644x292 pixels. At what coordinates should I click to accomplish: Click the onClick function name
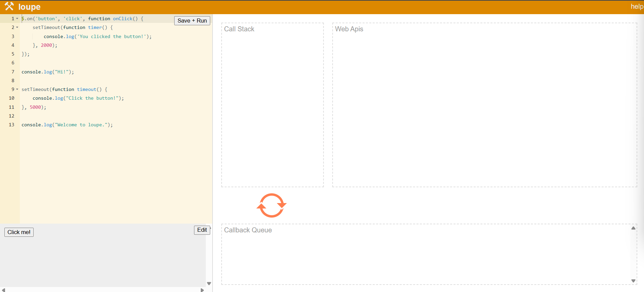[122, 19]
